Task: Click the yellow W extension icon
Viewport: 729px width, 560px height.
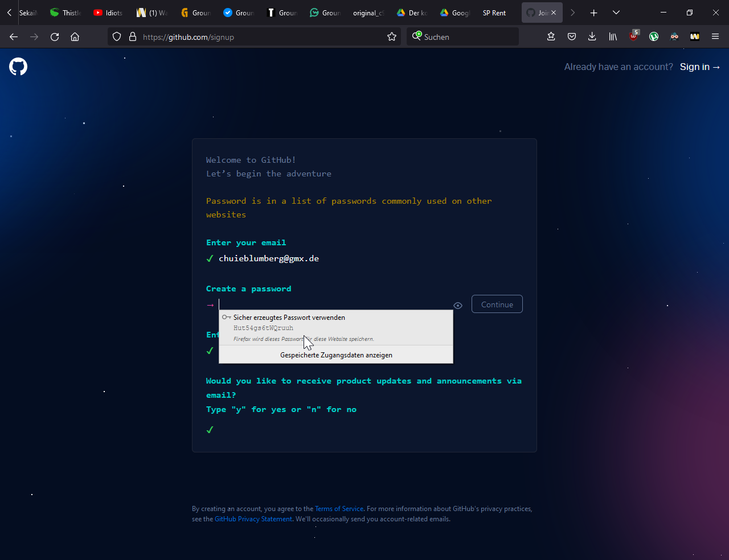Action: tap(695, 37)
